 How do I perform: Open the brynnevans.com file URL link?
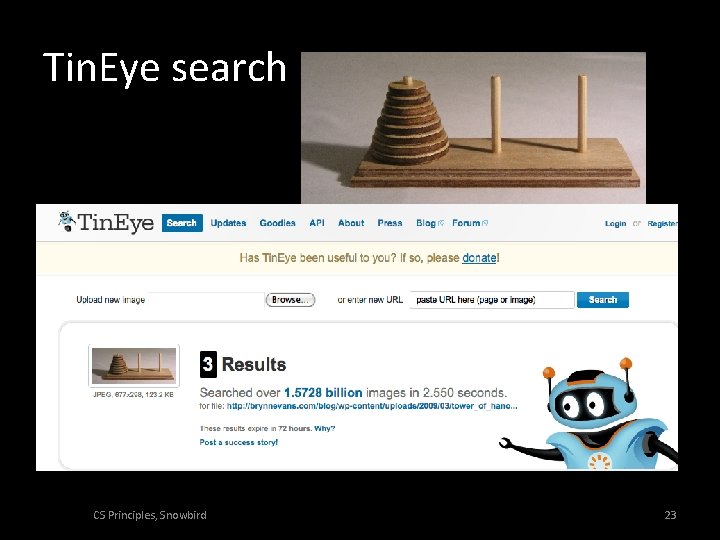click(x=372, y=406)
